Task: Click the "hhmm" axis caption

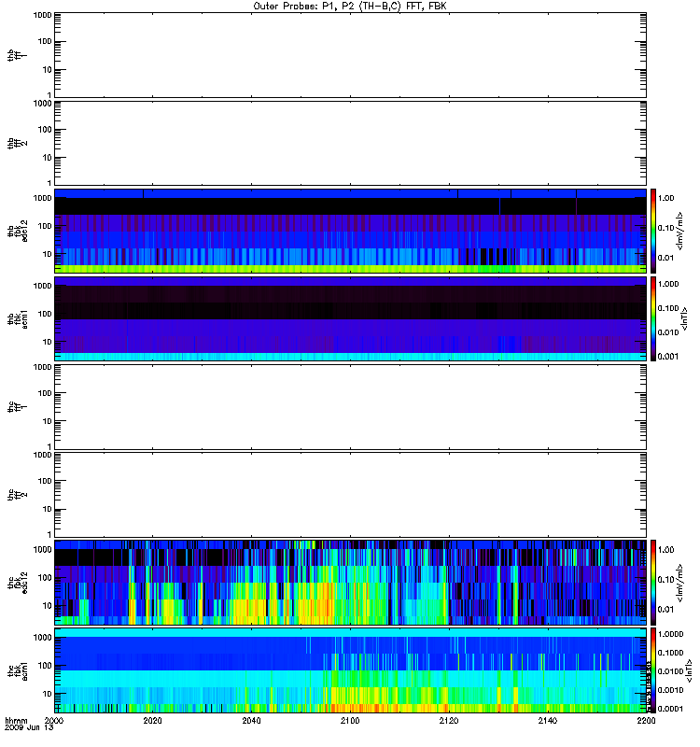Action: (16, 720)
